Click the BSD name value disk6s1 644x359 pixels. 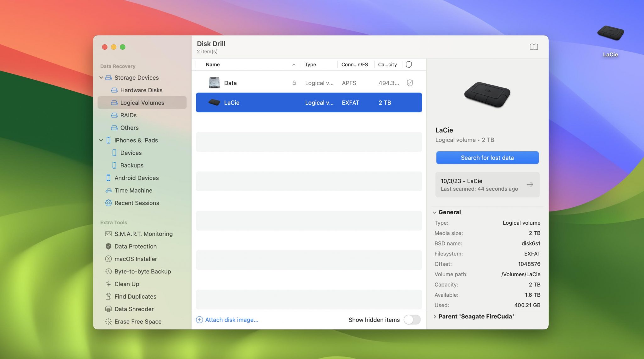point(531,244)
